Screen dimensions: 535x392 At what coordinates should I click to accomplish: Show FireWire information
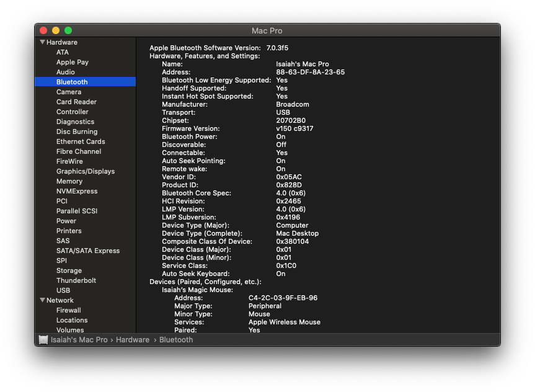(69, 161)
